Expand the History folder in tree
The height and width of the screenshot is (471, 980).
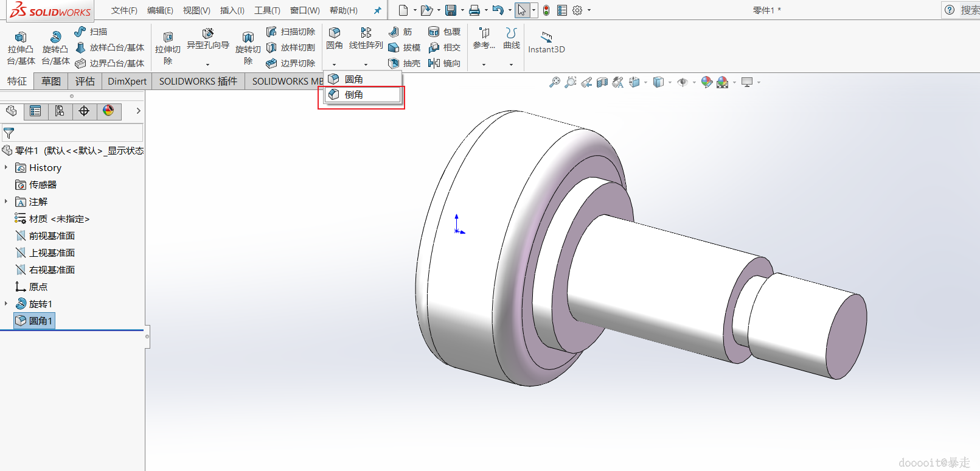click(6, 167)
